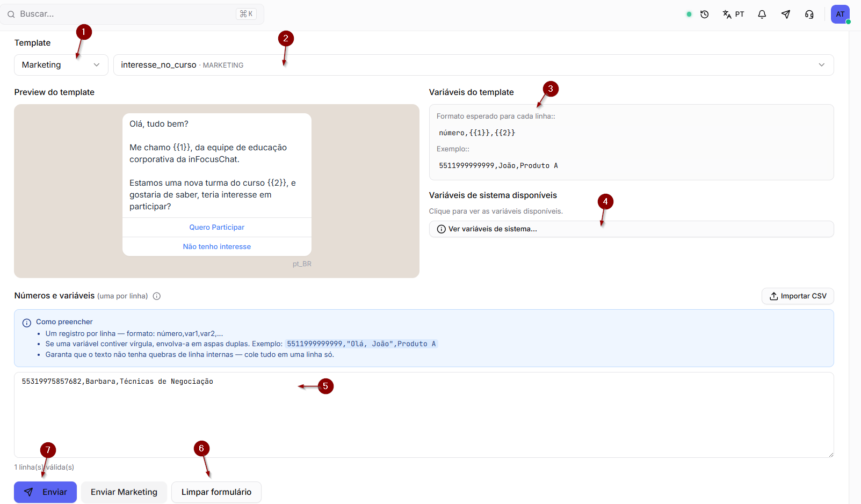Viewport: 861px width, 504px height.
Task: Click the paper plane icon in top bar
Action: (786, 14)
